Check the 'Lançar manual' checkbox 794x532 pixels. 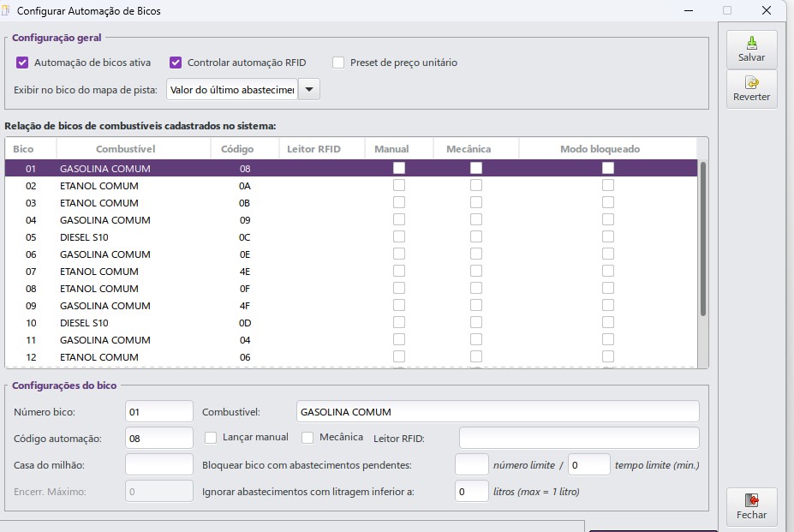pos(211,438)
